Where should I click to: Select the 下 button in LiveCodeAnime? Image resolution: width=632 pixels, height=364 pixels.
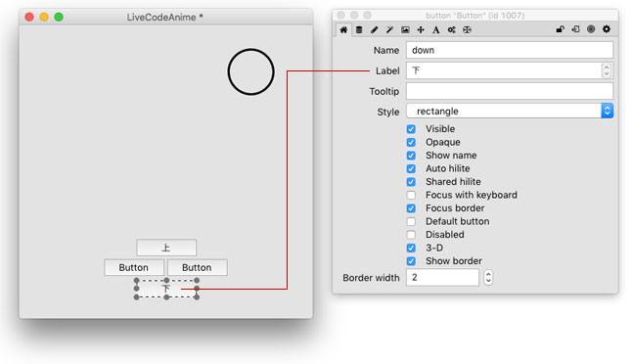tap(166, 289)
